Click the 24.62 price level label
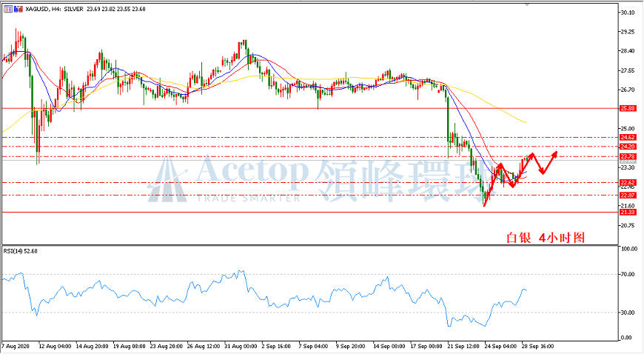The width and height of the screenshot is (644, 354). 628,137
